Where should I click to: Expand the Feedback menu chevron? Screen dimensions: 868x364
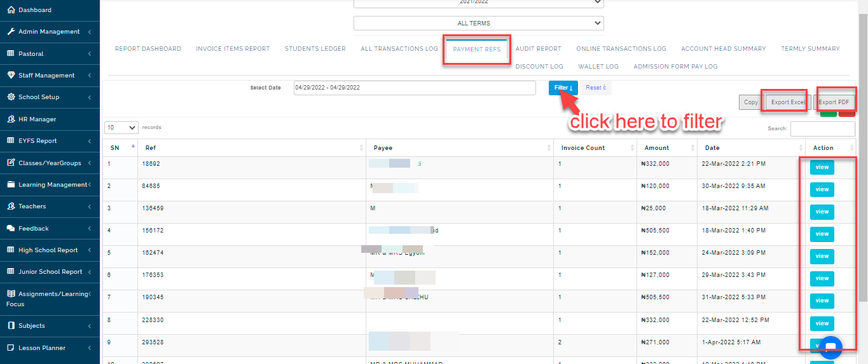[x=90, y=229]
